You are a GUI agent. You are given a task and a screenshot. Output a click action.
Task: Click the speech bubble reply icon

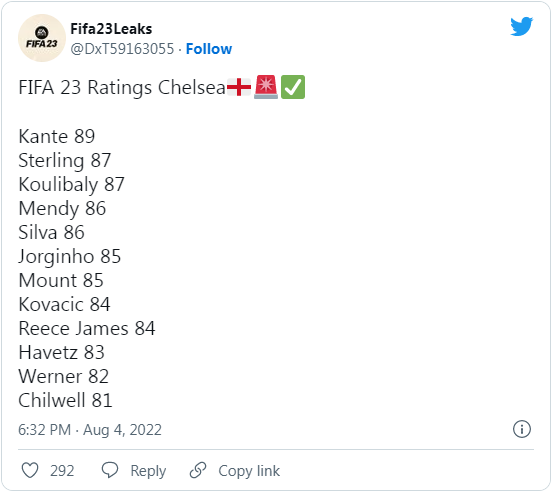110,470
